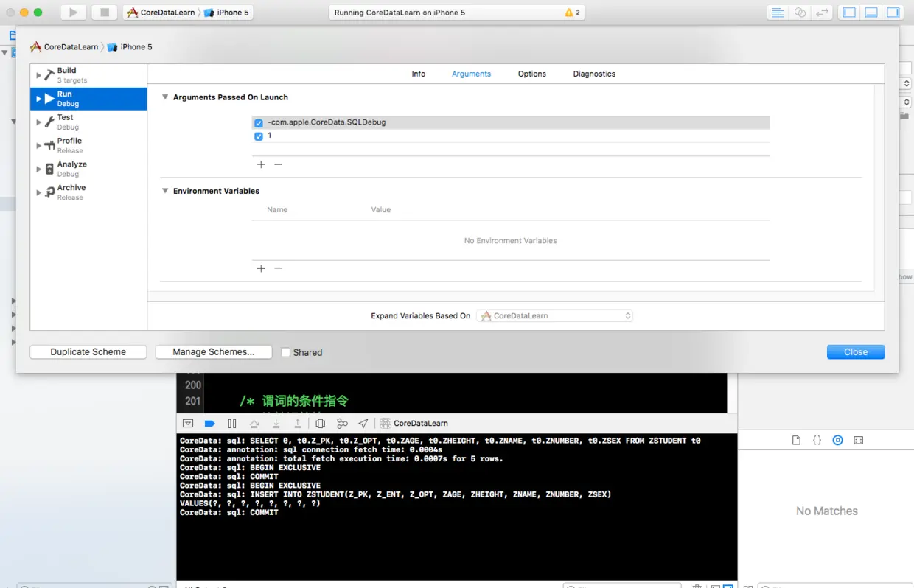The image size is (914, 588).
Task: Expand the Analyze scheme action
Action: point(39,169)
